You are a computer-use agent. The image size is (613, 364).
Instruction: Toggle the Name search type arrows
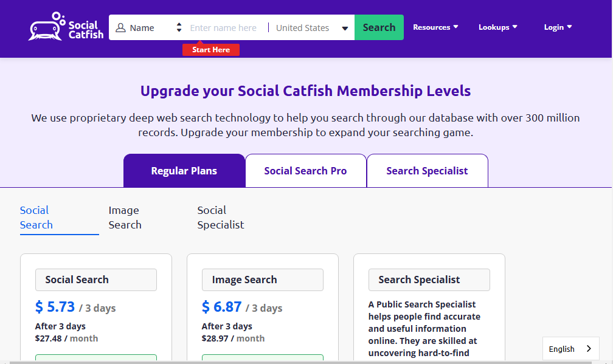coord(179,27)
